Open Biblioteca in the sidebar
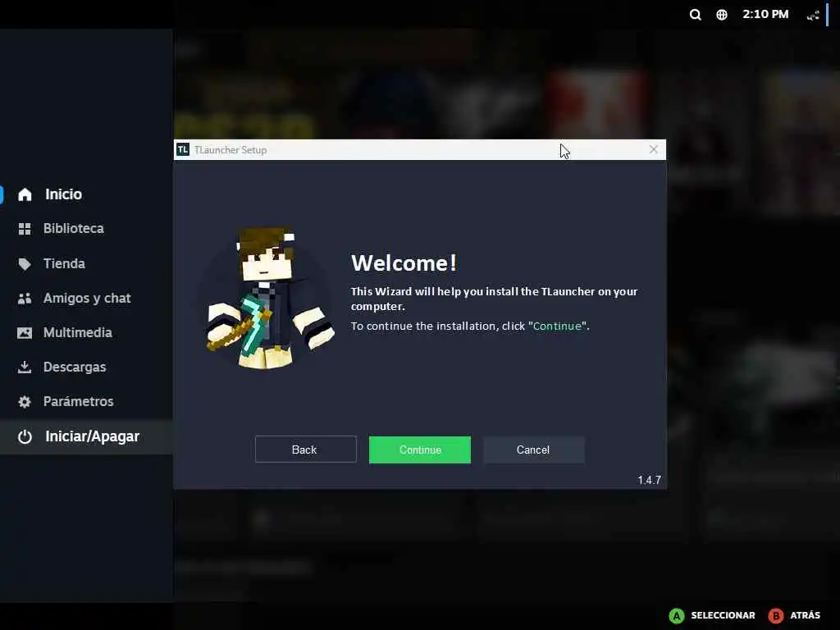This screenshot has width=840, height=630. (x=86, y=229)
